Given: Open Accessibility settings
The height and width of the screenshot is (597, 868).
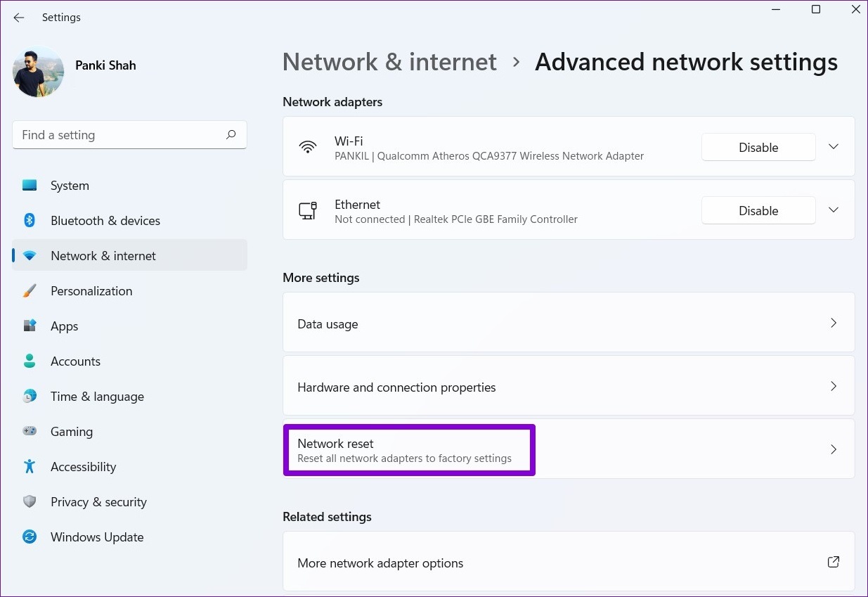Looking at the screenshot, I should (83, 466).
